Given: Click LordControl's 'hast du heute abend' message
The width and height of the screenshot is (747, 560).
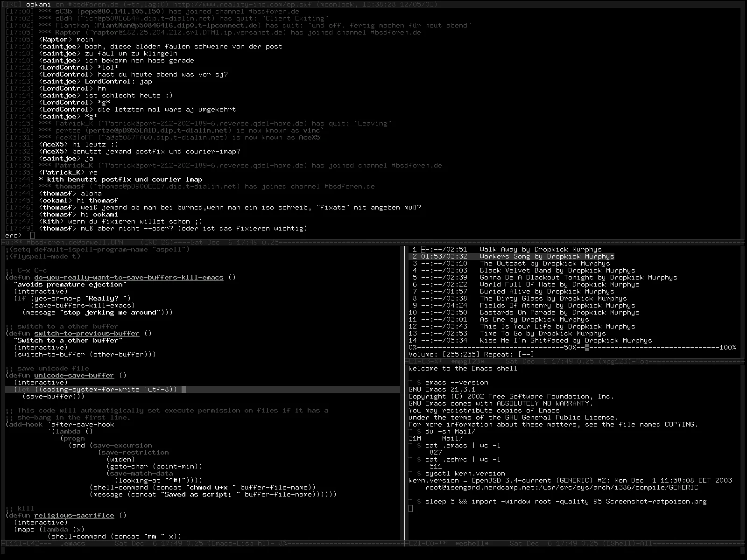Looking at the screenshot, I should pyautogui.click(x=134, y=74).
